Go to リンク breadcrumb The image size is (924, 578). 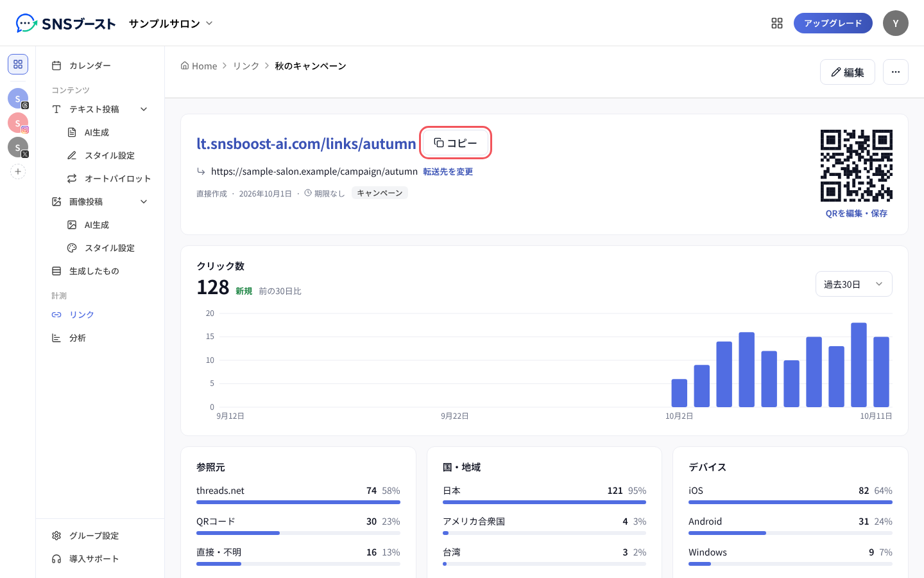pos(246,66)
